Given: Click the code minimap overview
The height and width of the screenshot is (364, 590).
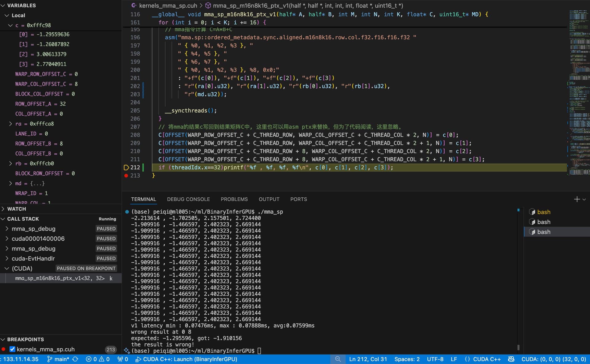Looking at the screenshot, I should pos(579,92).
